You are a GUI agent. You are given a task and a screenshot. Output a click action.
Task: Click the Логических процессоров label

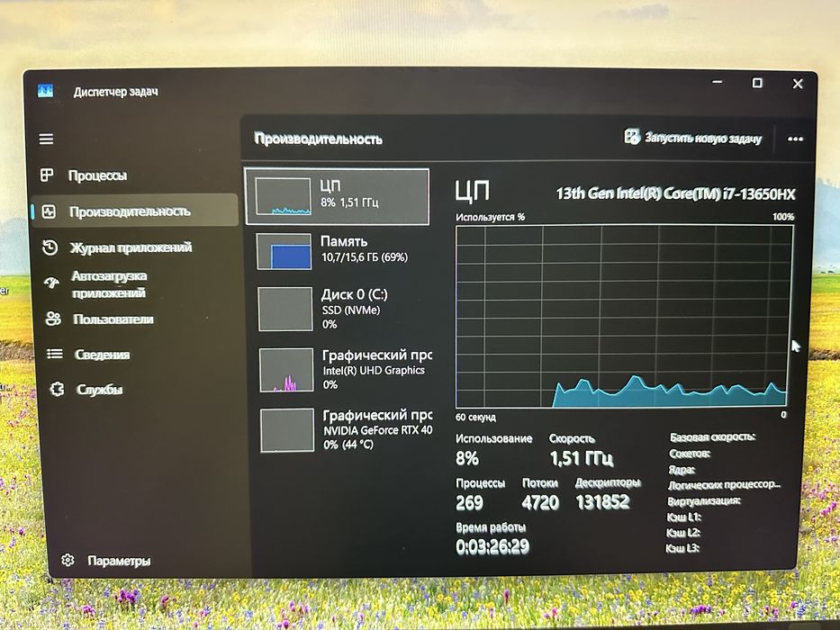pos(724,485)
